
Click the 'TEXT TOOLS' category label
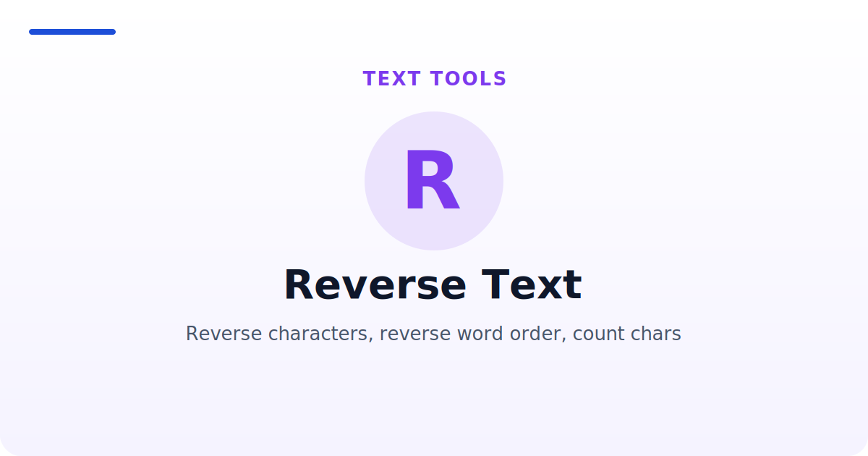[435, 79]
